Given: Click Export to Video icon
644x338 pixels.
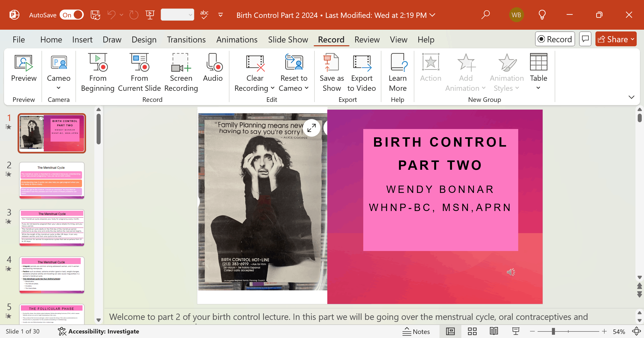Looking at the screenshot, I should point(361,63).
